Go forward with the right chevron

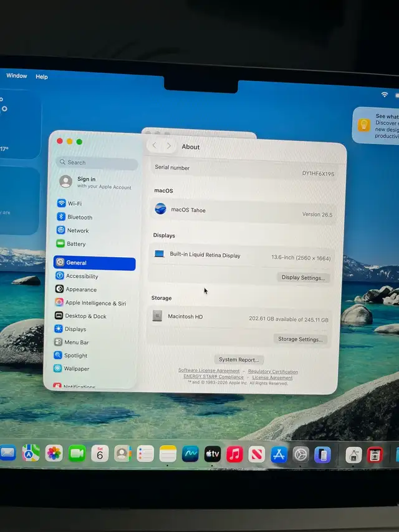tap(169, 146)
